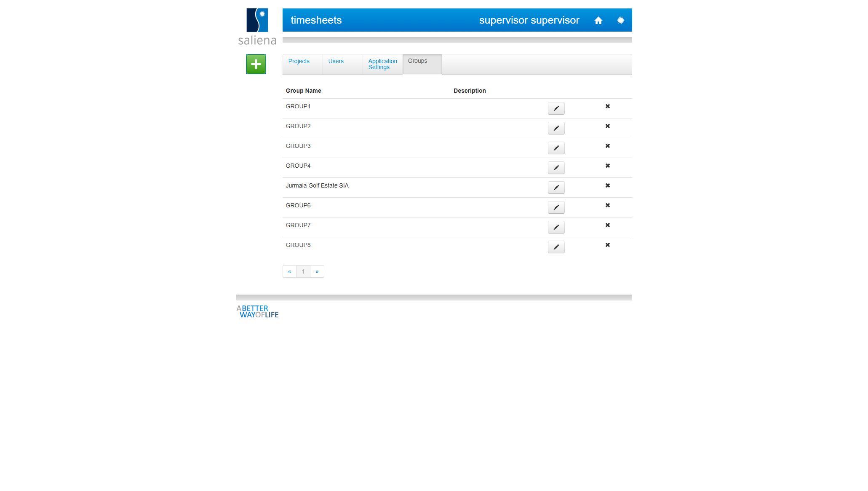868x491 pixels.
Task: Edit GROUP8 using its pencil icon
Action: pos(556,247)
